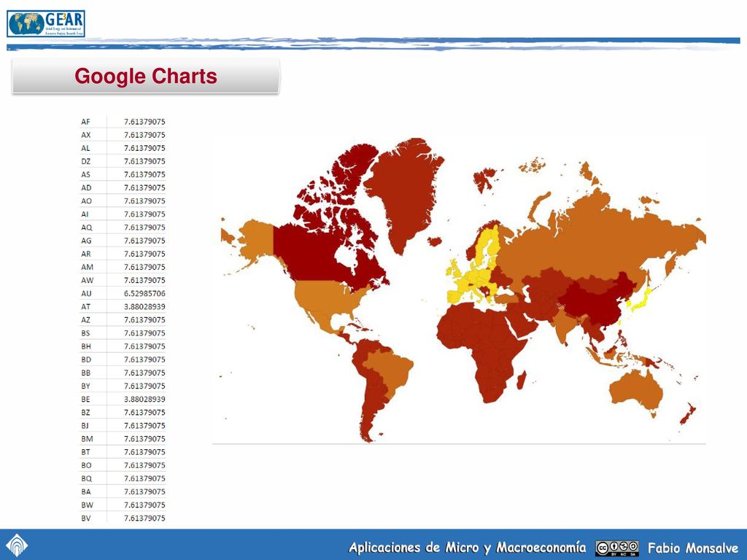Click the AX country code cell
The height and width of the screenshot is (560, 747).
coord(86,135)
